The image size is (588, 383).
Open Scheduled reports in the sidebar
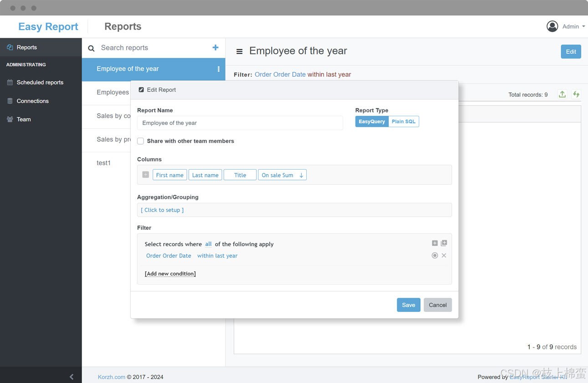[41, 83]
